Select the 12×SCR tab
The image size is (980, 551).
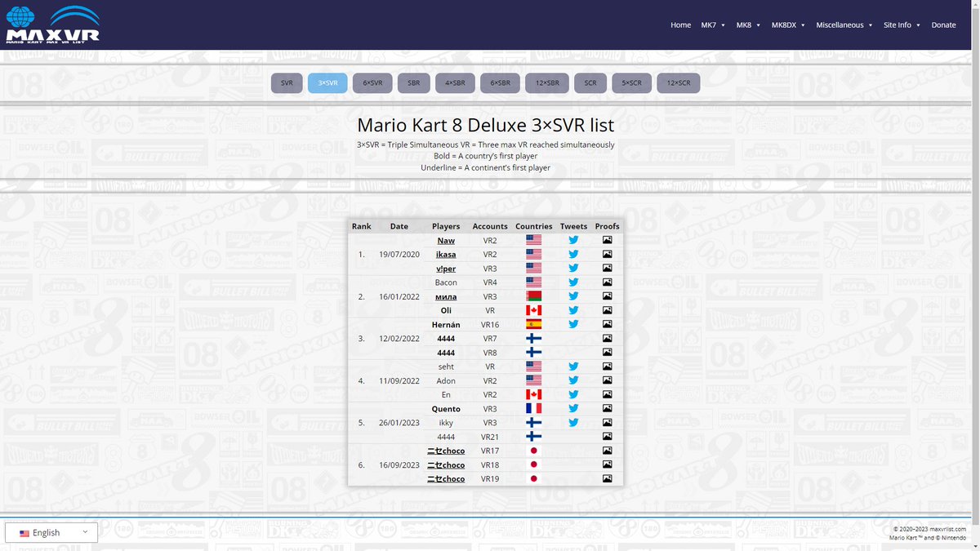[x=678, y=82]
